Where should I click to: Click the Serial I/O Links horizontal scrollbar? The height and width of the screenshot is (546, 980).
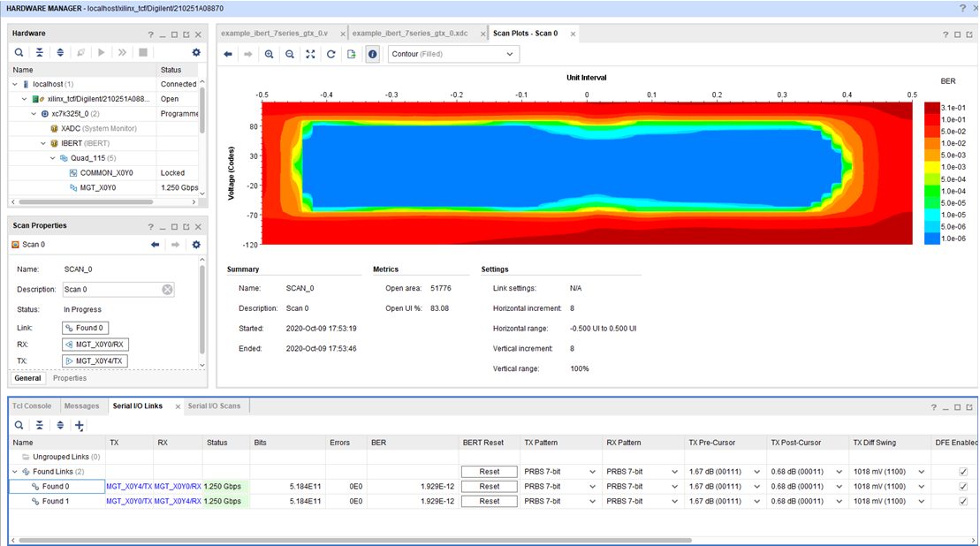point(355,540)
